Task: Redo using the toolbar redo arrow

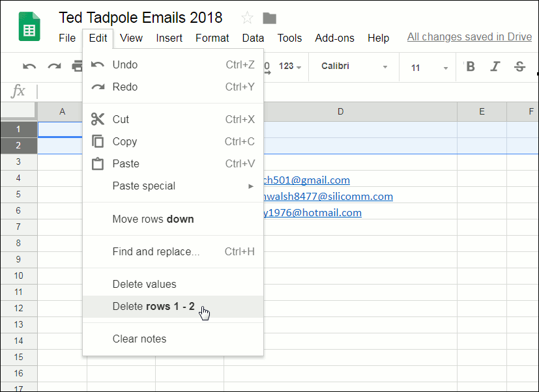Action: pyautogui.click(x=53, y=67)
